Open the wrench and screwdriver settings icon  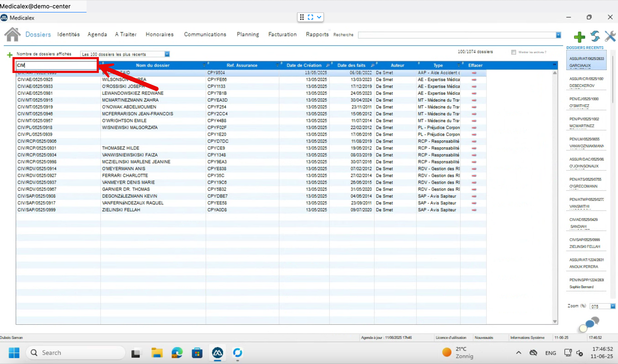(x=610, y=36)
